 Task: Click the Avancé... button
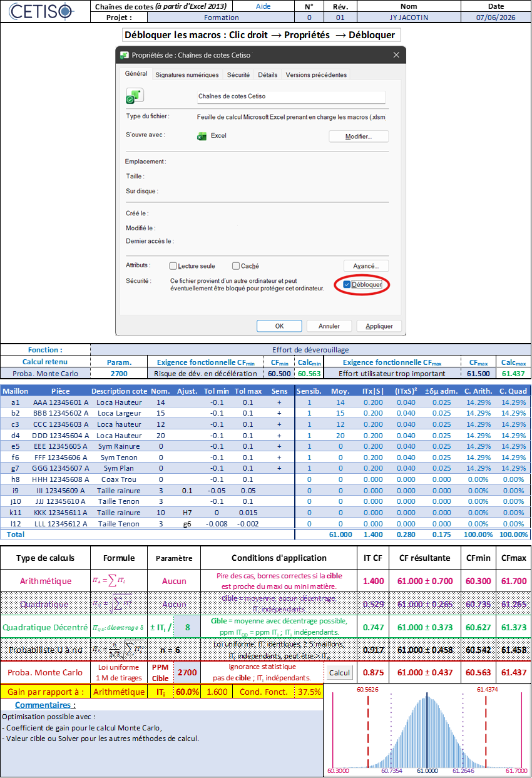366,266
